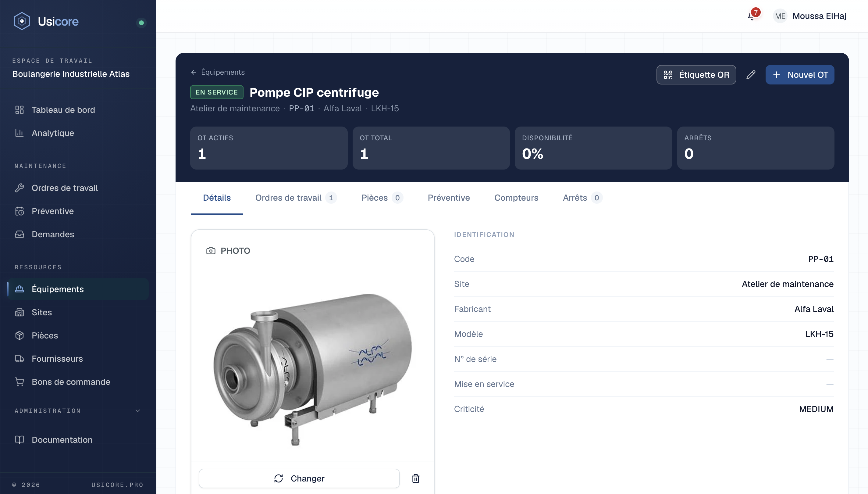This screenshot has height=494, width=868.
Task: Click the Usicore logo icon
Action: tap(22, 21)
